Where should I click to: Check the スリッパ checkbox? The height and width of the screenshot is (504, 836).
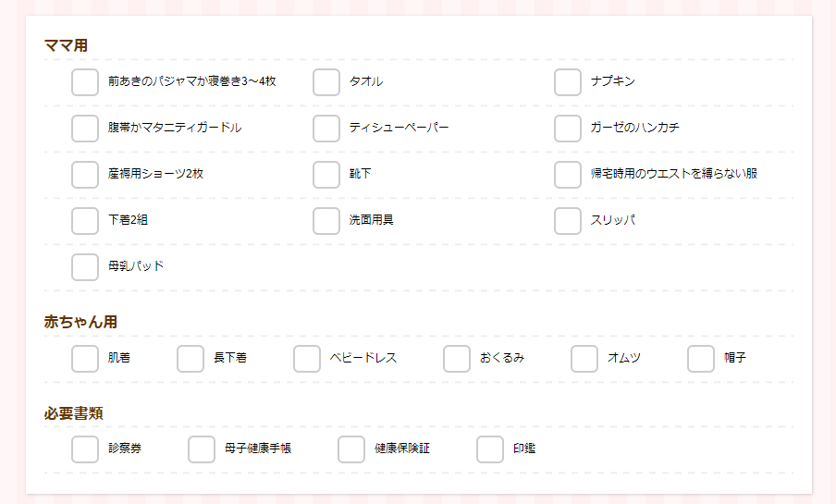pyautogui.click(x=568, y=221)
